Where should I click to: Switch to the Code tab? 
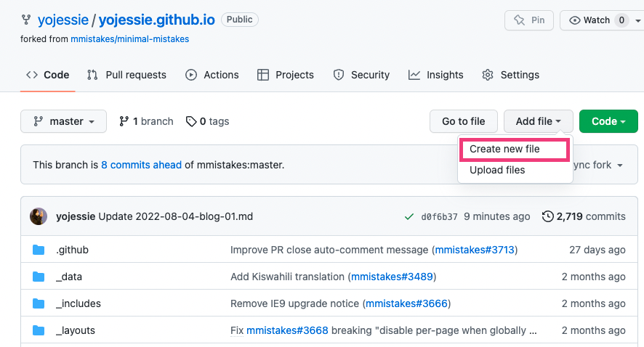(48, 75)
